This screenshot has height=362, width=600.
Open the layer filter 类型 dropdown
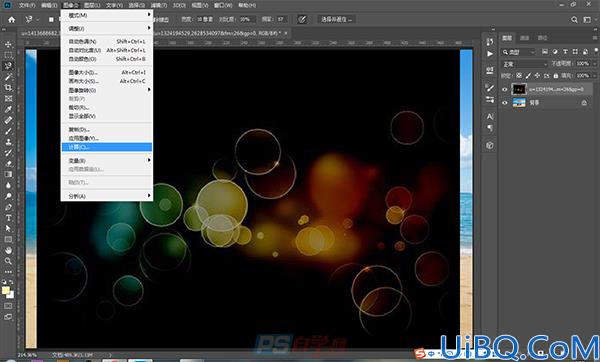pos(519,52)
